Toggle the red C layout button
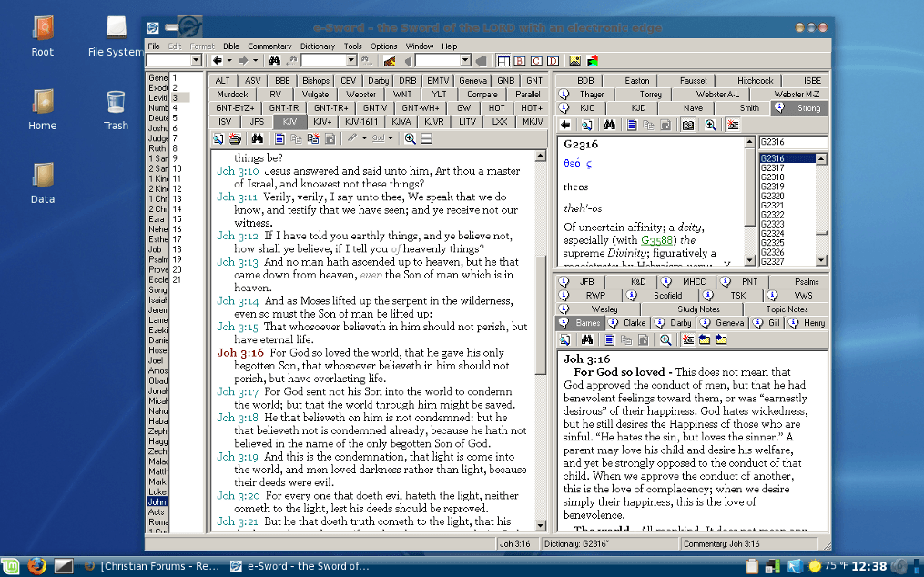This screenshot has width=924, height=577. (x=536, y=60)
